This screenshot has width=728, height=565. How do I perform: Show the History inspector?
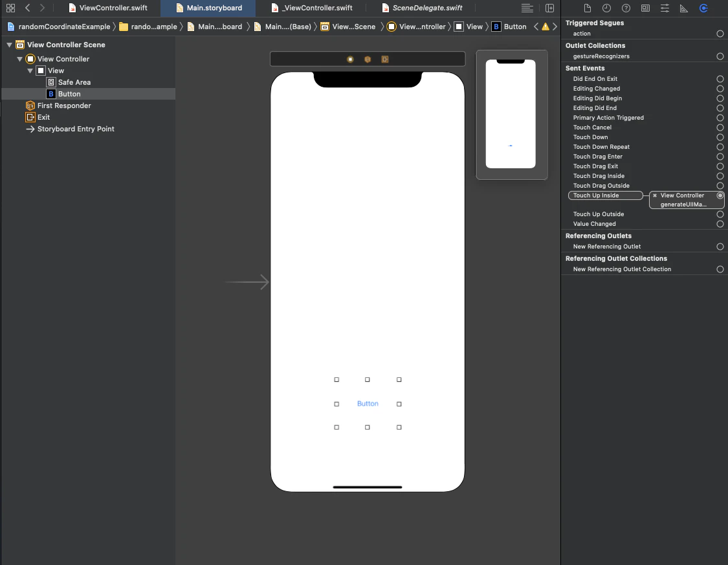[606, 8]
